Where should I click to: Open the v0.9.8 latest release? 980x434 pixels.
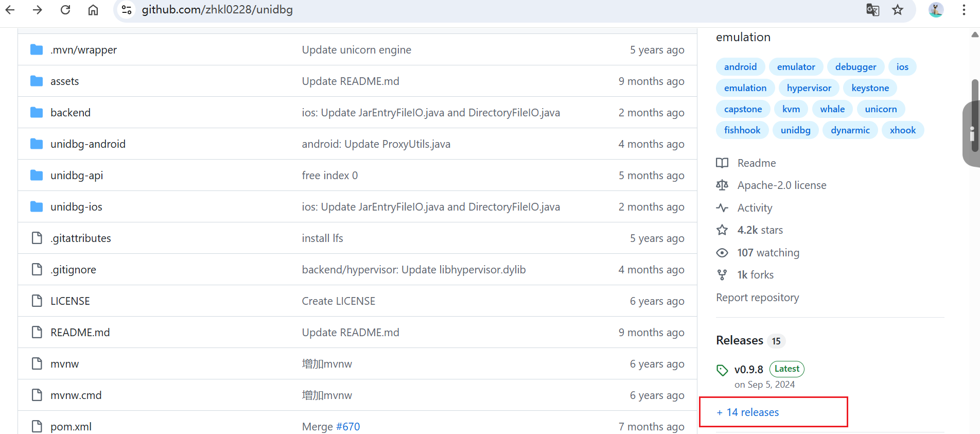coord(748,370)
